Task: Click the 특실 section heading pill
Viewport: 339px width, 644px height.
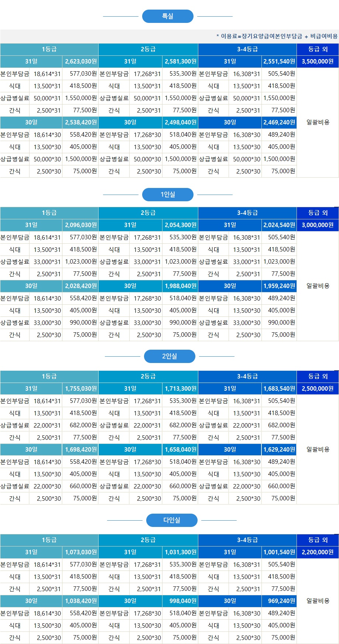Action: (x=168, y=16)
